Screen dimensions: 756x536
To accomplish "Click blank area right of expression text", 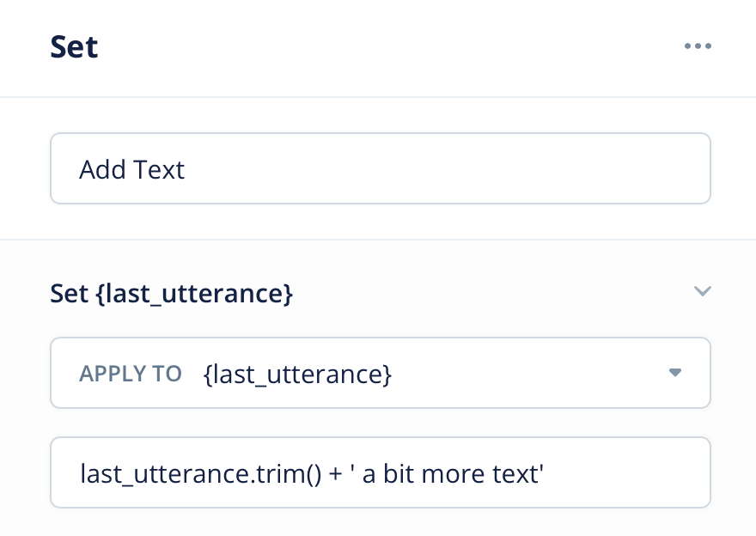I will 627,472.
